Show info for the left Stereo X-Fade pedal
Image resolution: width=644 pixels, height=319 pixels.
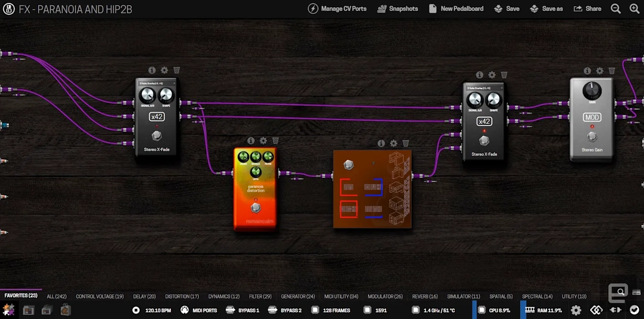click(152, 70)
